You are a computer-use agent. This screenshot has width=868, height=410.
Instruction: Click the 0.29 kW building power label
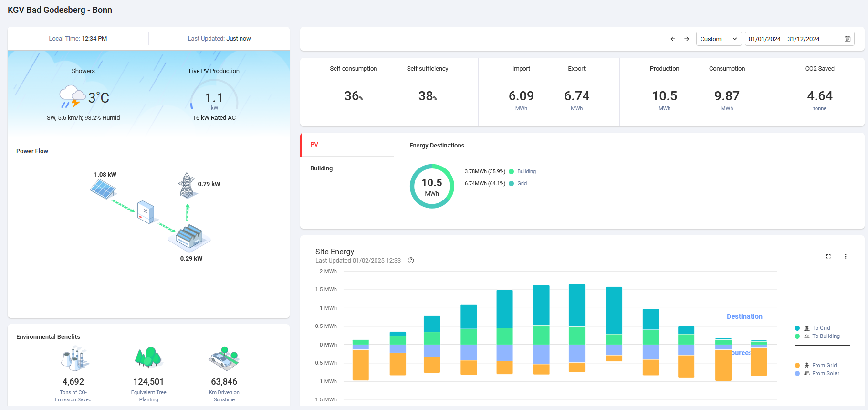191,259
